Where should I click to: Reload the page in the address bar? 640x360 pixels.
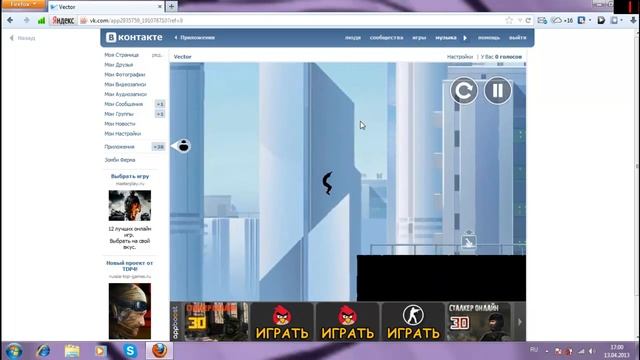(x=528, y=20)
